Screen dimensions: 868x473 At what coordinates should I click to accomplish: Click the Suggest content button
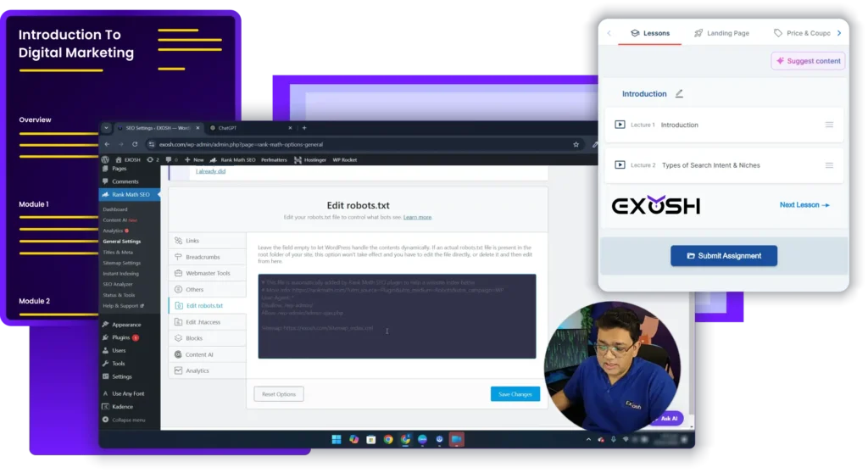808,61
